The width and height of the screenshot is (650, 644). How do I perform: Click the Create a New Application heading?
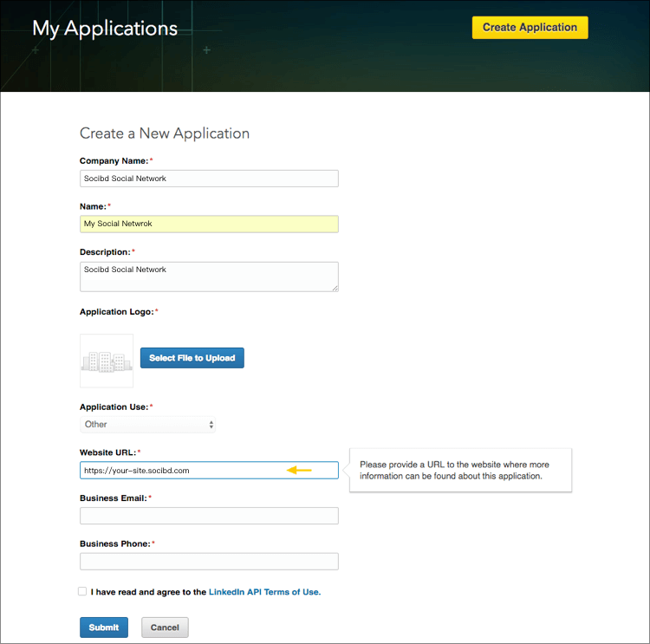[165, 133]
